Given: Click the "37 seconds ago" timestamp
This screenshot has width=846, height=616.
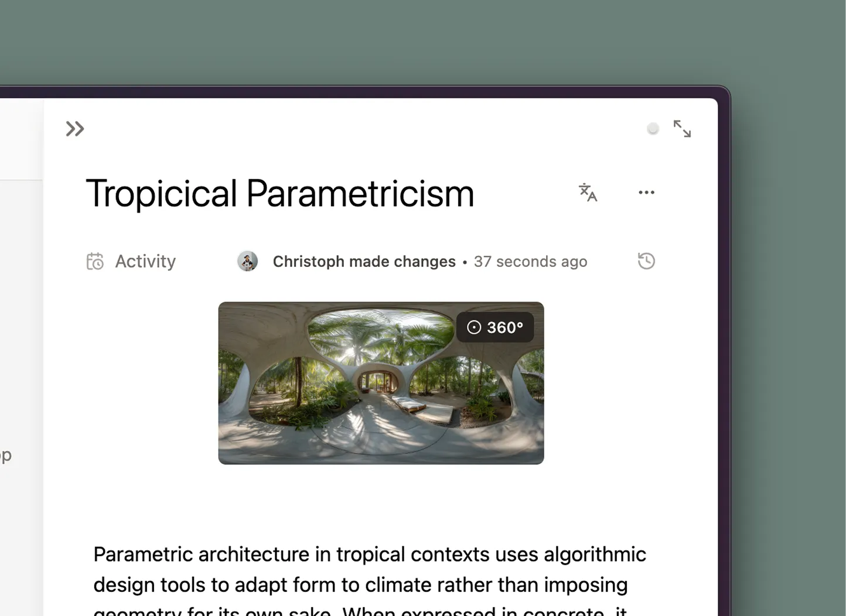Looking at the screenshot, I should pyautogui.click(x=530, y=262).
